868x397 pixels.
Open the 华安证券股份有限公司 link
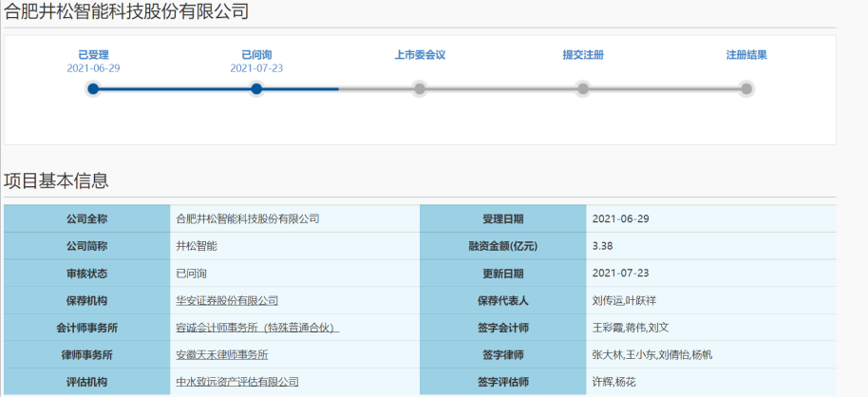coord(227,301)
